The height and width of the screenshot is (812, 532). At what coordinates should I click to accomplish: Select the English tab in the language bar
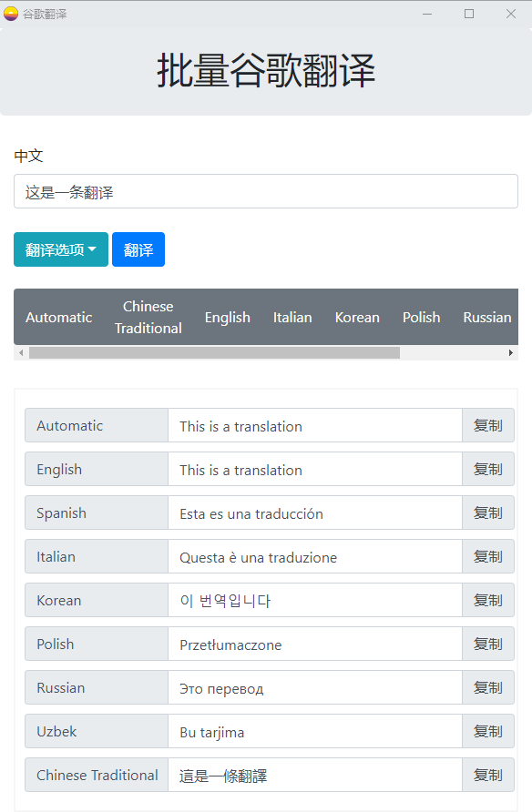pos(227,317)
